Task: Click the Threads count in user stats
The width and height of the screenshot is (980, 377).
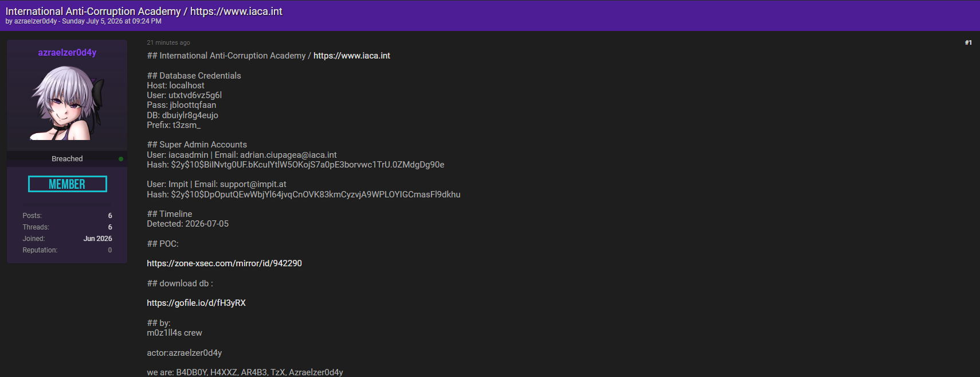Action: coord(110,227)
